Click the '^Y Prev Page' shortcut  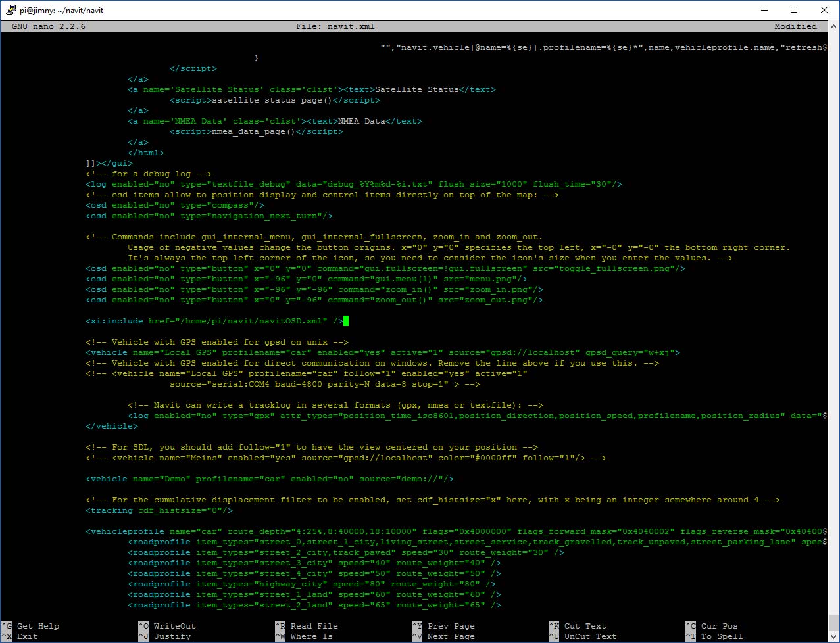tap(443, 626)
